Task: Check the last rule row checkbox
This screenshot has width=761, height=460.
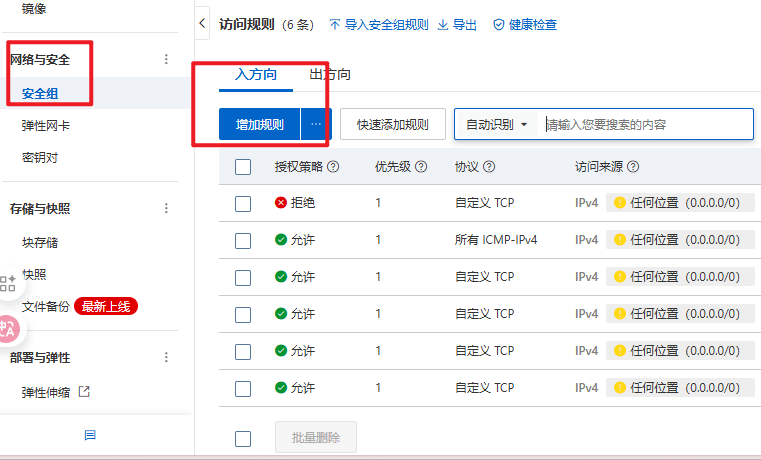Action: click(243, 388)
